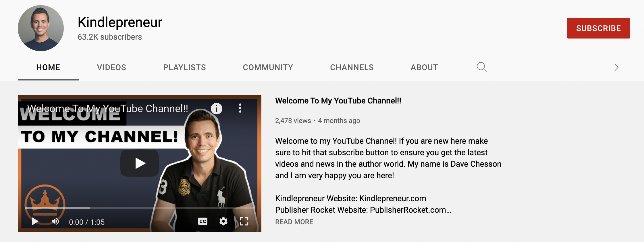Select the CHANNELS tab
The image size is (644, 242).
pos(352,67)
